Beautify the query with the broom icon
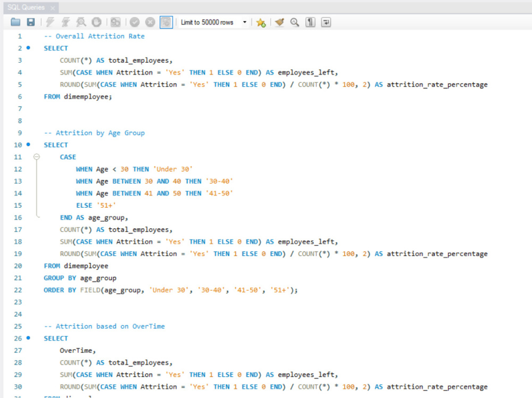Viewport: 532px width, 398px height. (280, 22)
